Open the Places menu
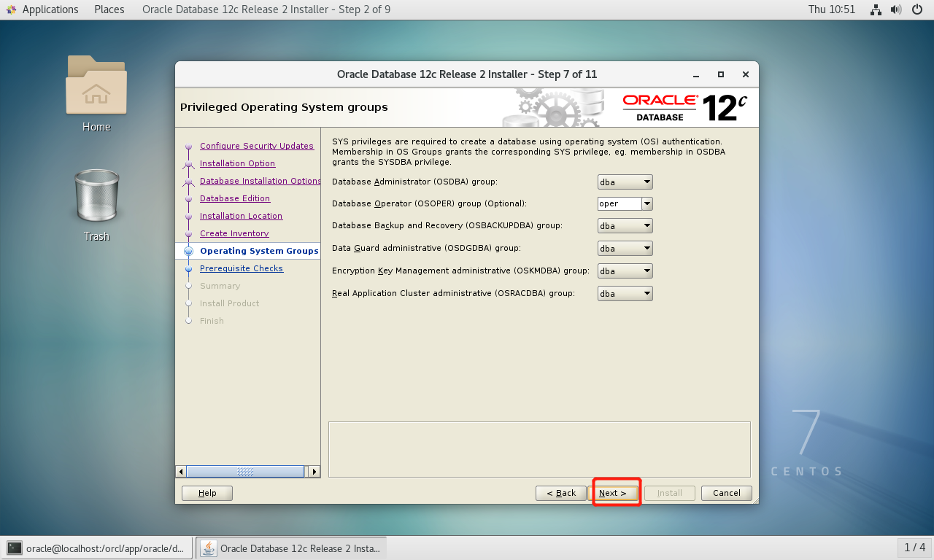 [109, 9]
